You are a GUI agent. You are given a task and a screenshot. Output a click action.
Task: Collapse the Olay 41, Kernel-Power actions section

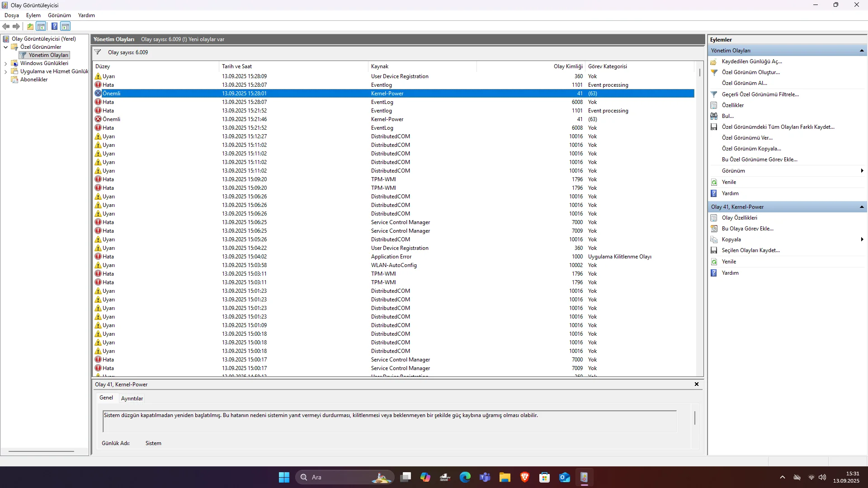(862, 207)
